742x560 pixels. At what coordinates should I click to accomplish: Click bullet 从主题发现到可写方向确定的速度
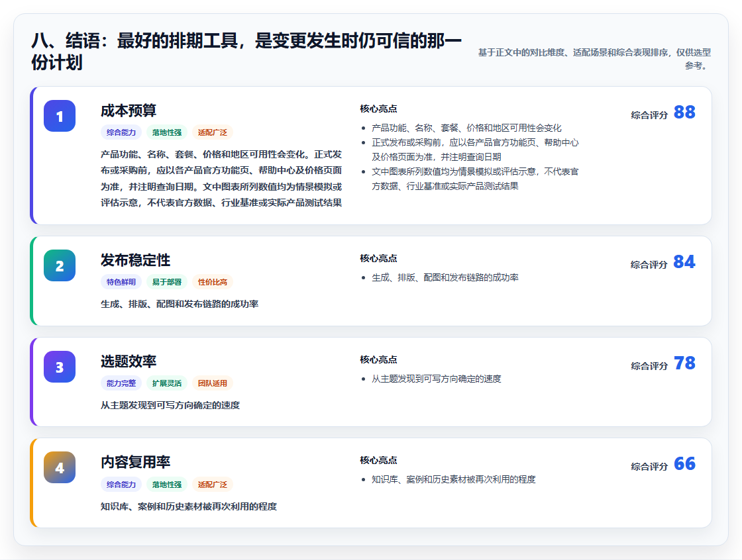click(x=437, y=379)
